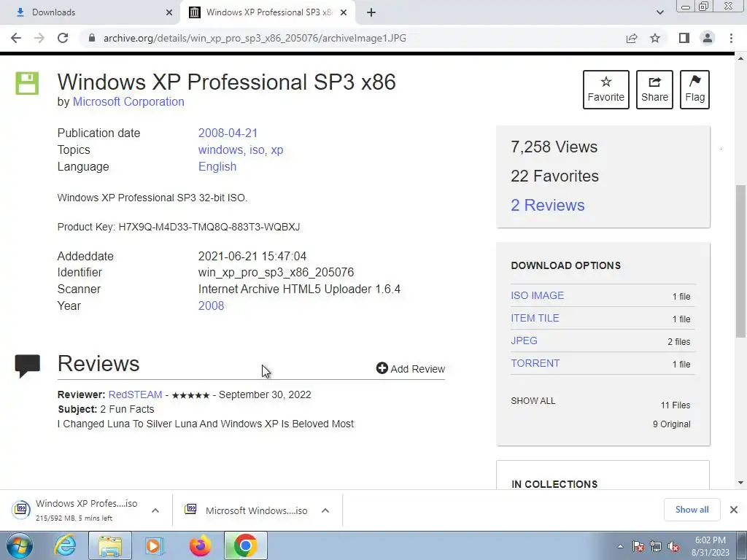Open Microsoft Corporation creator link
Image resolution: width=747 pixels, height=560 pixels.
[128, 102]
